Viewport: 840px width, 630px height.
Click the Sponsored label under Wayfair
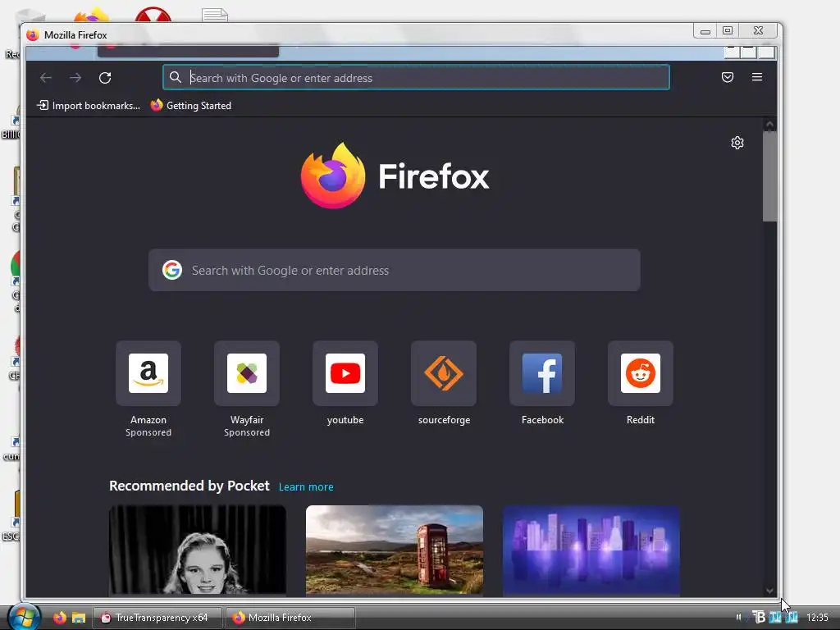click(x=247, y=432)
